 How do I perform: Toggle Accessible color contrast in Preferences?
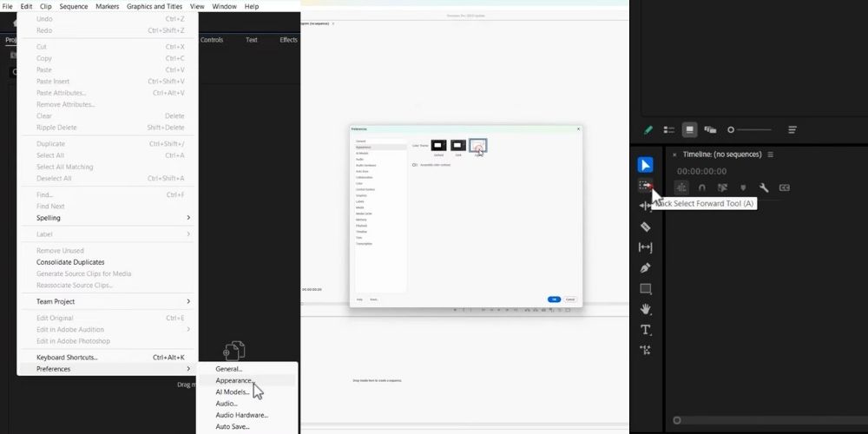(415, 165)
